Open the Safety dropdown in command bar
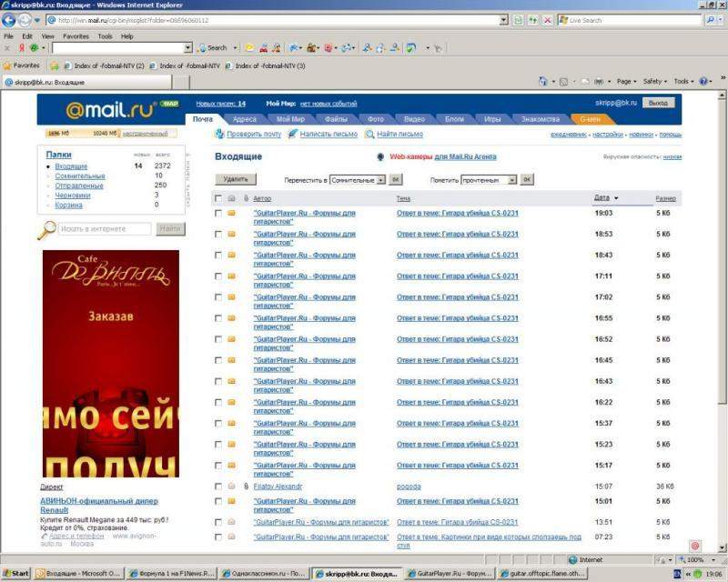 tap(654, 81)
